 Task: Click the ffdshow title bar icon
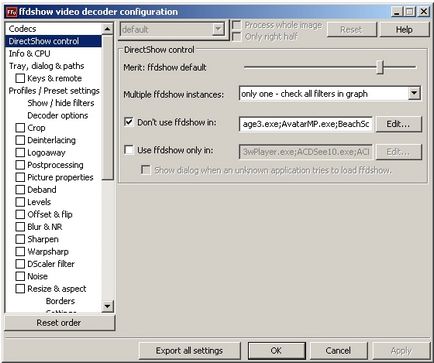(x=12, y=12)
